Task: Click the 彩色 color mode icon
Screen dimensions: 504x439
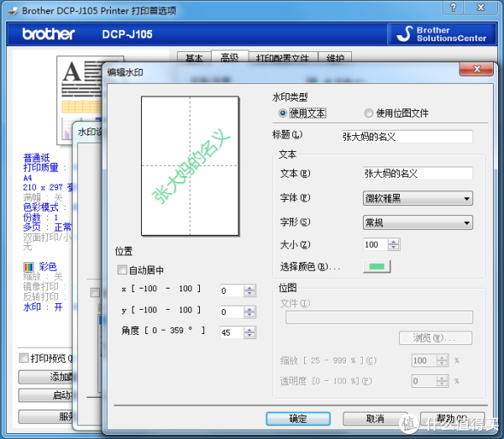Action: tap(29, 267)
